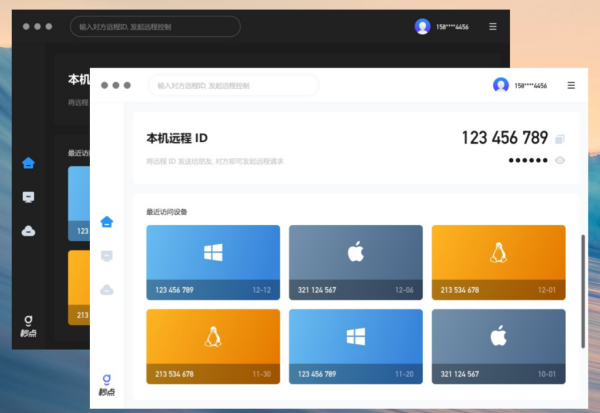Click the 秒点 logo in light window

(x=107, y=385)
